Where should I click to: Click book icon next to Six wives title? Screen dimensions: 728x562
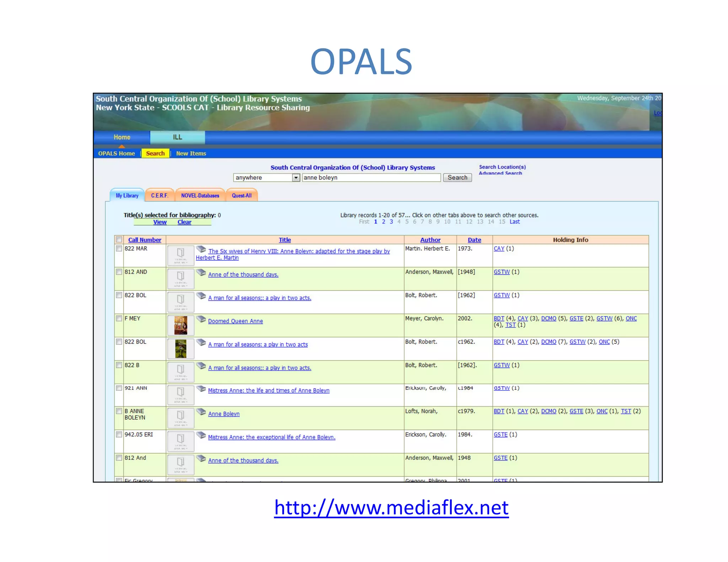pos(201,249)
